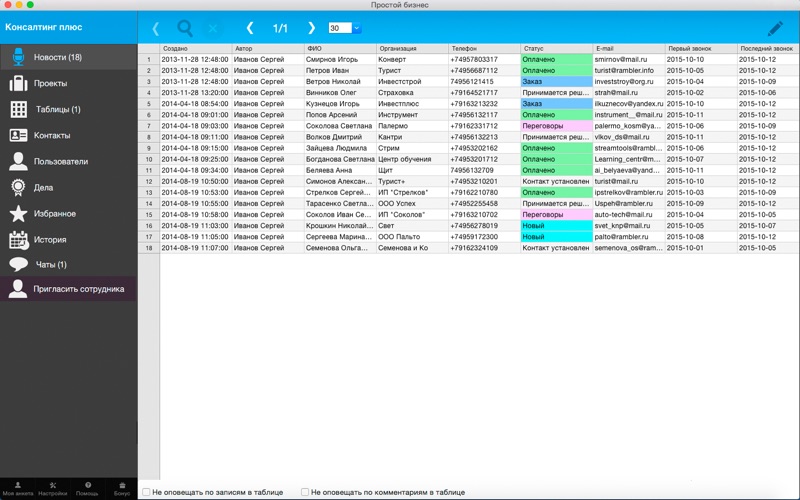Viewport: 800px width, 500px height.
Task: Click the rows-per-page field showing 30
Action: (340, 28)
